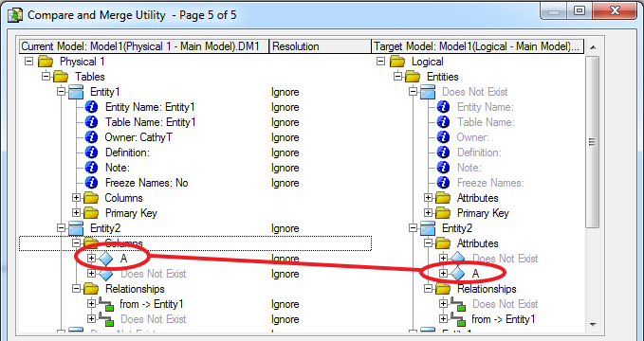644x341 pixels.
Task: Click Ignore resolution for Owner: CathyT row
Action: 285,137
